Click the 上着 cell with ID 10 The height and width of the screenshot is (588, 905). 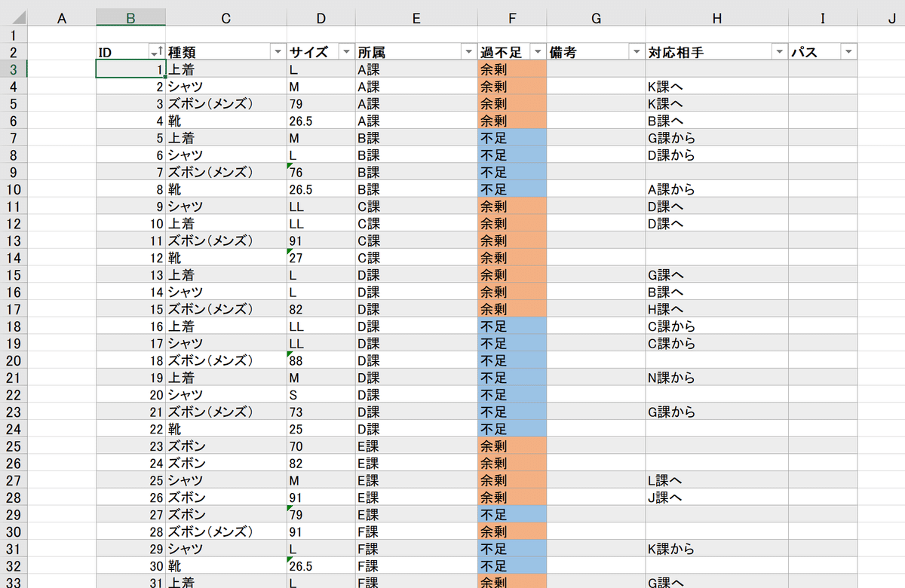pyautogui.click(x=226, y=223)
